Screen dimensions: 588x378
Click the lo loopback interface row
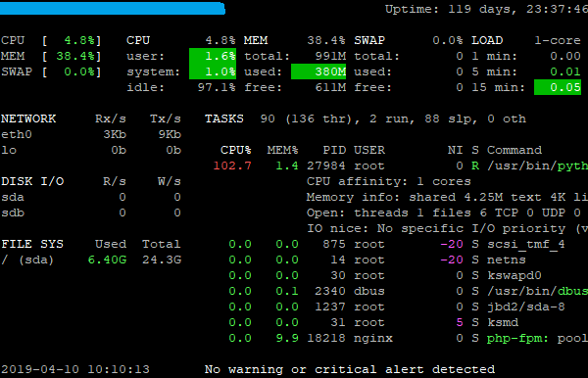click(x=91, y=150)
